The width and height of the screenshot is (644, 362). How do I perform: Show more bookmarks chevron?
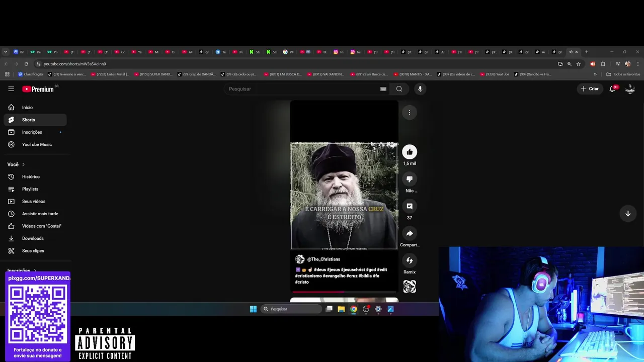coord(595,74)
